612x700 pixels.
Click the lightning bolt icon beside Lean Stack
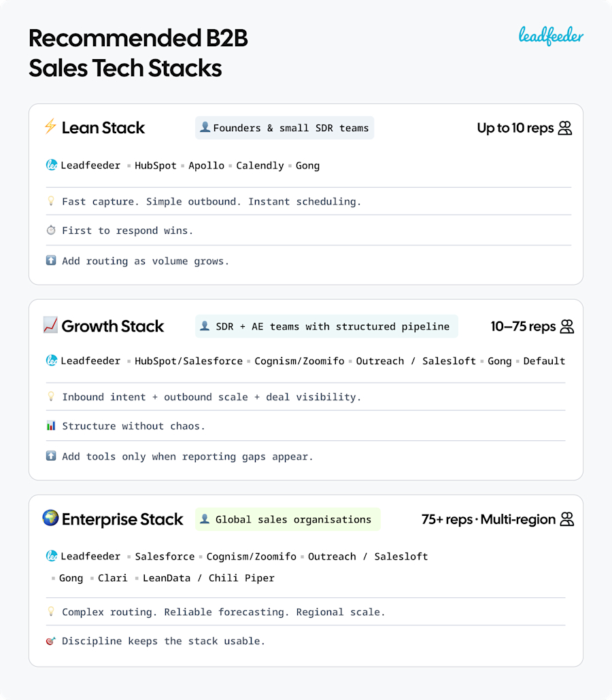point(50,127)
